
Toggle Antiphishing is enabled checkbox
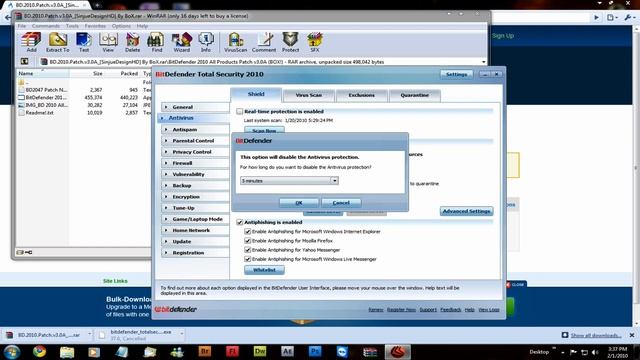(x=240, y=222)
